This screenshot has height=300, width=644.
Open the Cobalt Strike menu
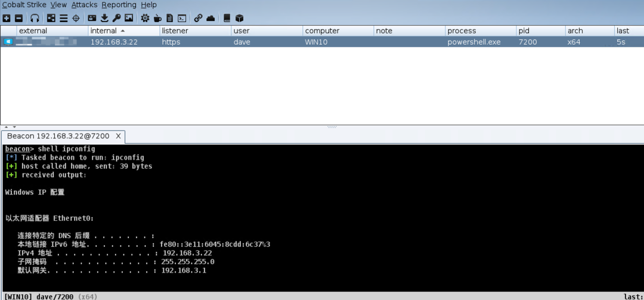24,5
